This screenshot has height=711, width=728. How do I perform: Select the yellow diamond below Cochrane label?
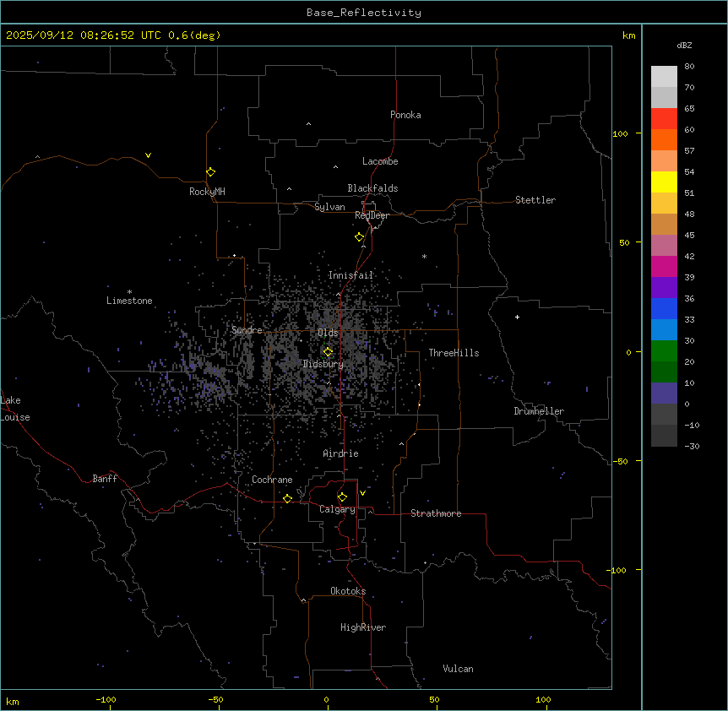click(x=287, y=499)
